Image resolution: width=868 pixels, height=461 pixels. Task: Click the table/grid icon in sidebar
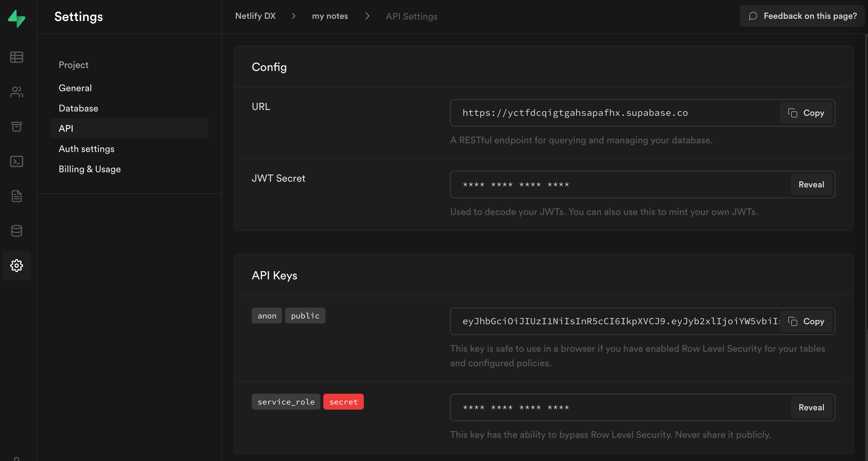coord(17,56)
